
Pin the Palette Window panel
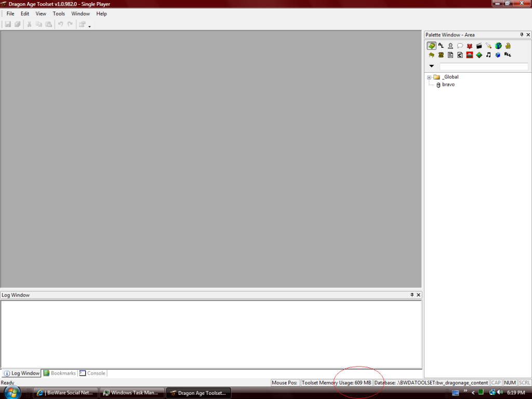pos(522,35)
